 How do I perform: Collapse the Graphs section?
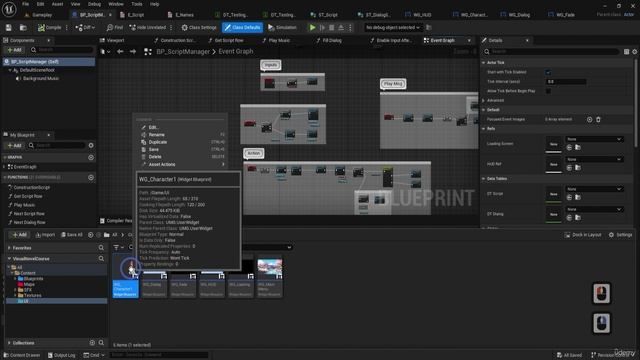click(x=5, y=157)
